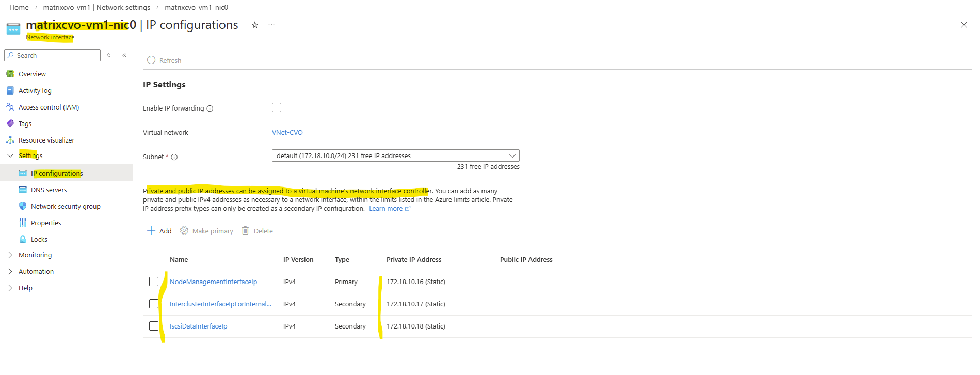
Task: Click the Network security group shield icon
Action: point(23,206)
